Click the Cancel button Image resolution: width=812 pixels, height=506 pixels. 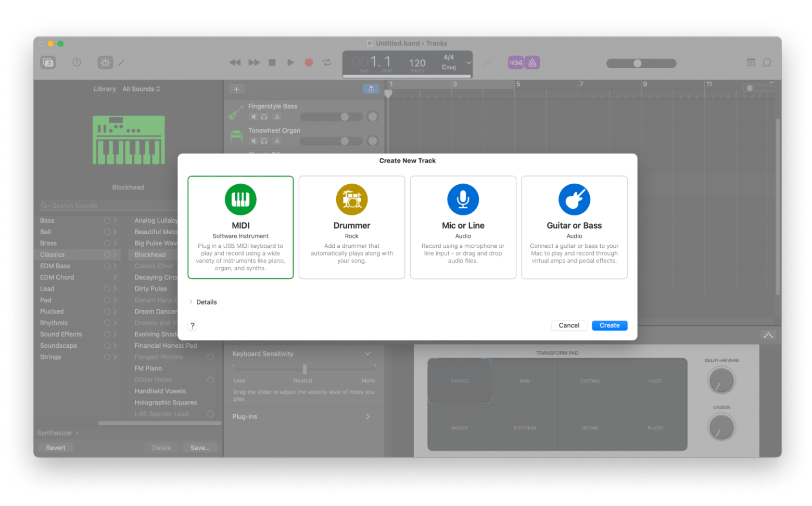(569, 325)
